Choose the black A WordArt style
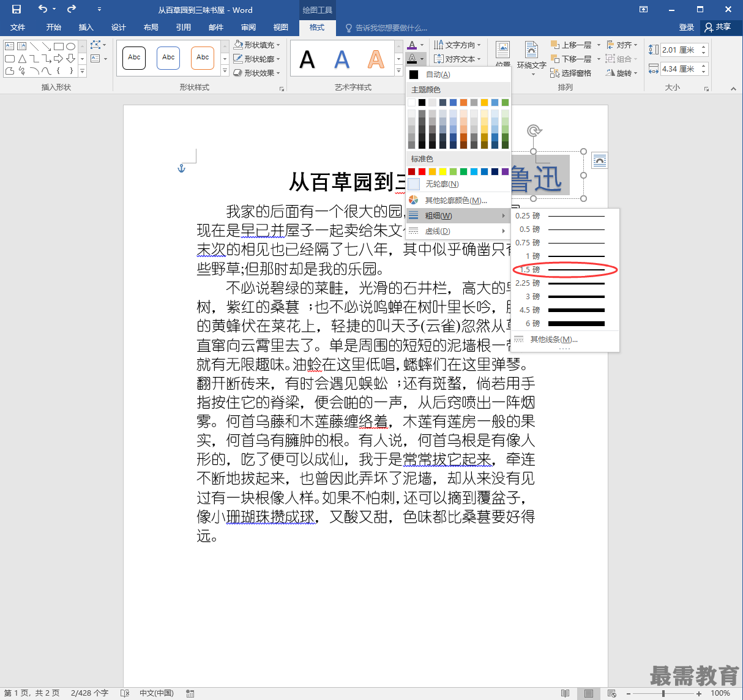 pos(307,59)
